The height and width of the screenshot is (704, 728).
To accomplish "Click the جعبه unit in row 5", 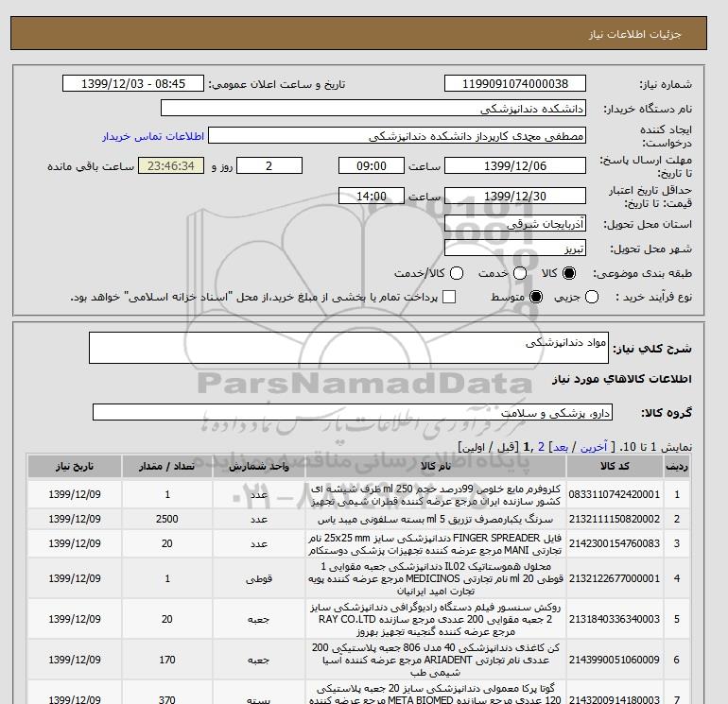I will 259,619.
